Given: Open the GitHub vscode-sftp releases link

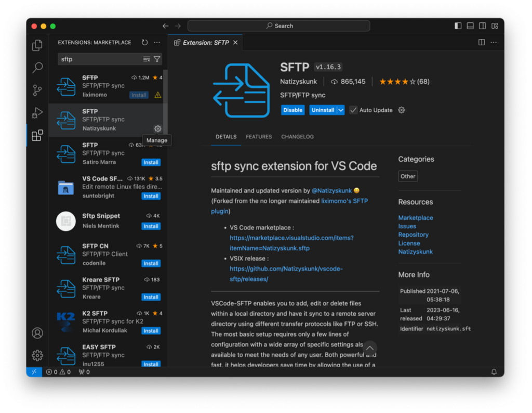Looking at the screenshot, I should point(286,274).
